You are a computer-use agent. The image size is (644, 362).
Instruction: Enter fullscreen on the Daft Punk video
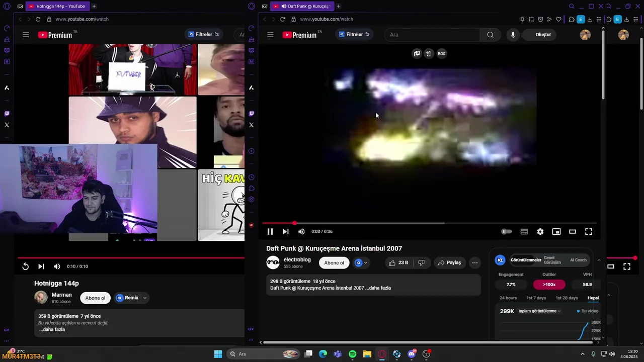tap(589, 232)
